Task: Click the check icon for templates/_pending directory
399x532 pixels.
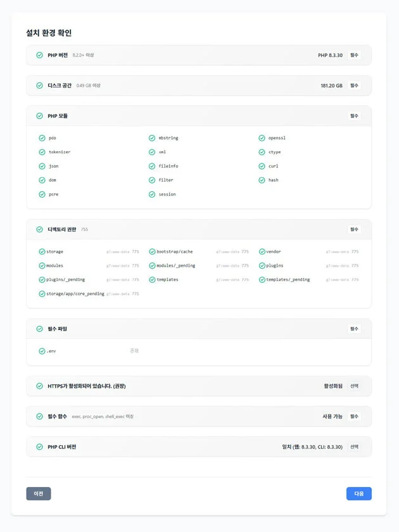Action: click(262, 280)
